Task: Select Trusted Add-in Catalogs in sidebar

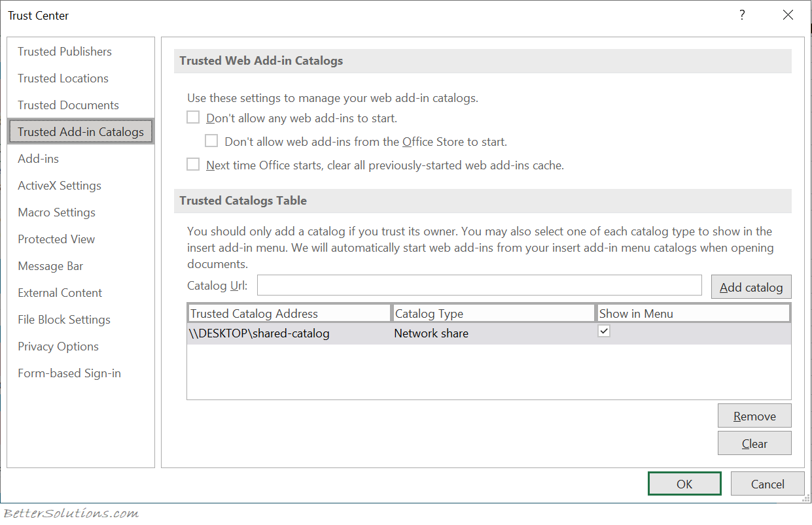Action: [80, 131]
